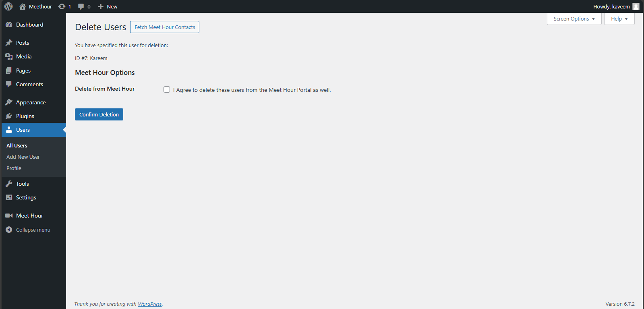Open the comments bubble icon in top bar
This screenshot has height=309, width=644.
click(x=81, y=6)
